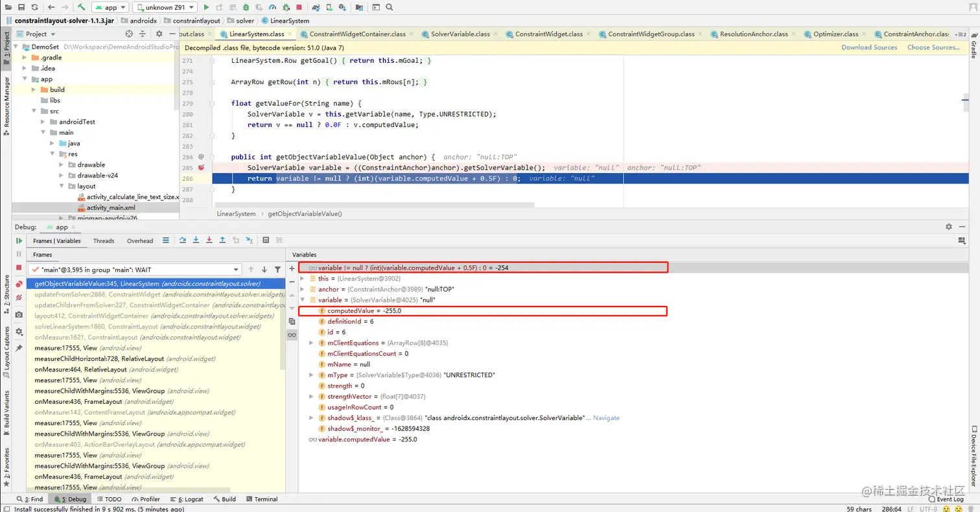Click the Step Into icon
Viewport: 980px width, 512px height.
(x=196, y=240)
